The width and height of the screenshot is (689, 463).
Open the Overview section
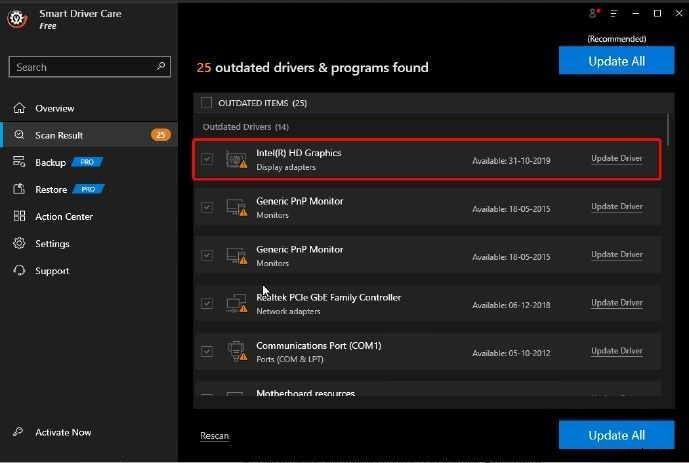pos(89,108)
